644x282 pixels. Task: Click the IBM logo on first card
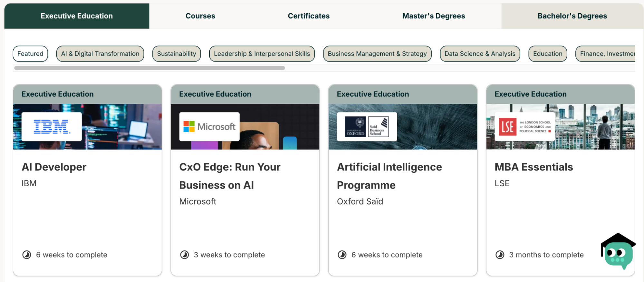[x=52, y=127]
